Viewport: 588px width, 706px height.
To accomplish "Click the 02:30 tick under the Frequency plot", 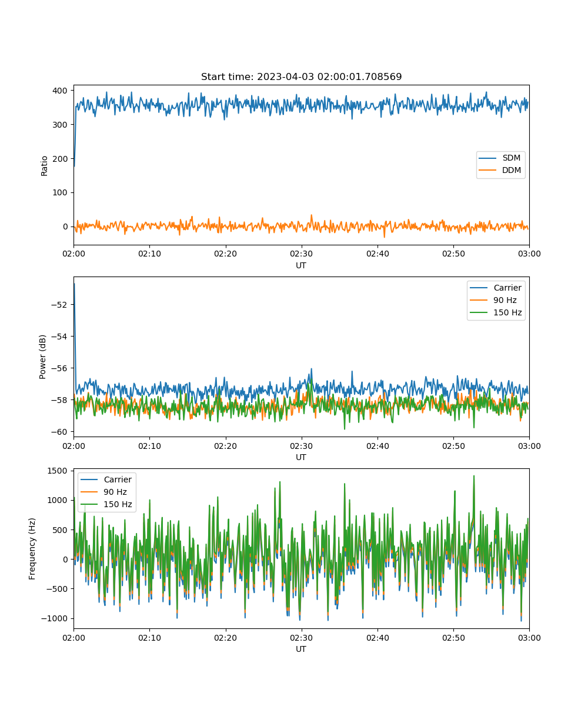I will point(302,637).
